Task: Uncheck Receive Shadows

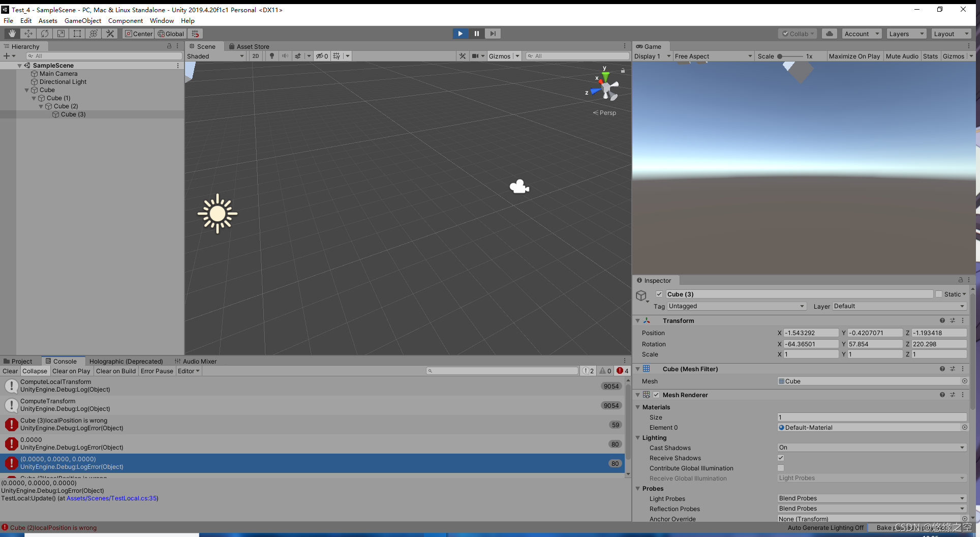Action: click(781, 458)
